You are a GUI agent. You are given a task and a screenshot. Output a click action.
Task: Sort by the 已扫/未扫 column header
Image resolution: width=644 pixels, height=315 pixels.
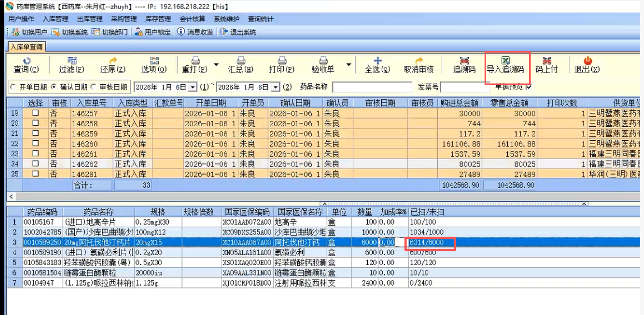[x=427, y=212]
